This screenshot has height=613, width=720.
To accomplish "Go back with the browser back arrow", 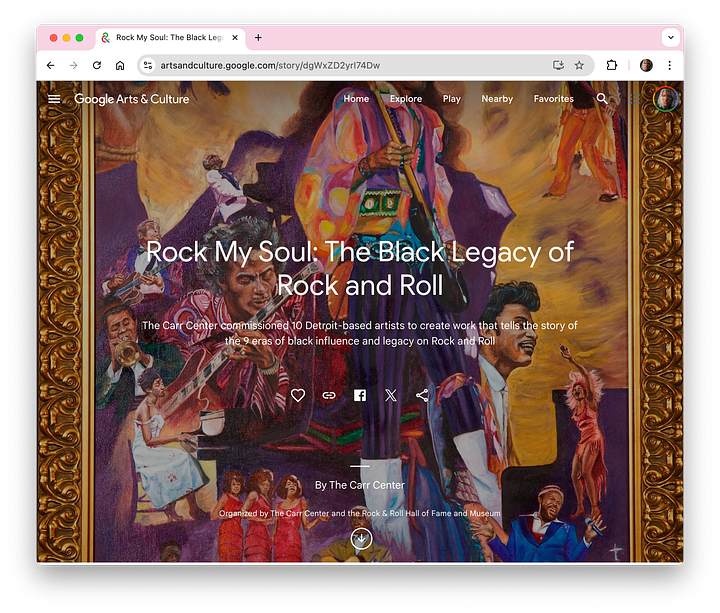I will pos(51,65).
